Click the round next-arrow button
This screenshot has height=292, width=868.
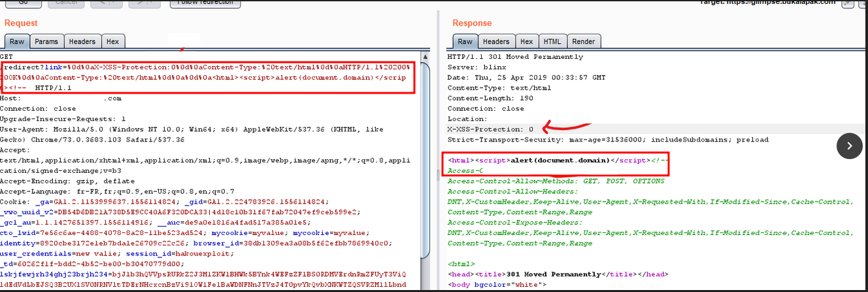(850, 146)
